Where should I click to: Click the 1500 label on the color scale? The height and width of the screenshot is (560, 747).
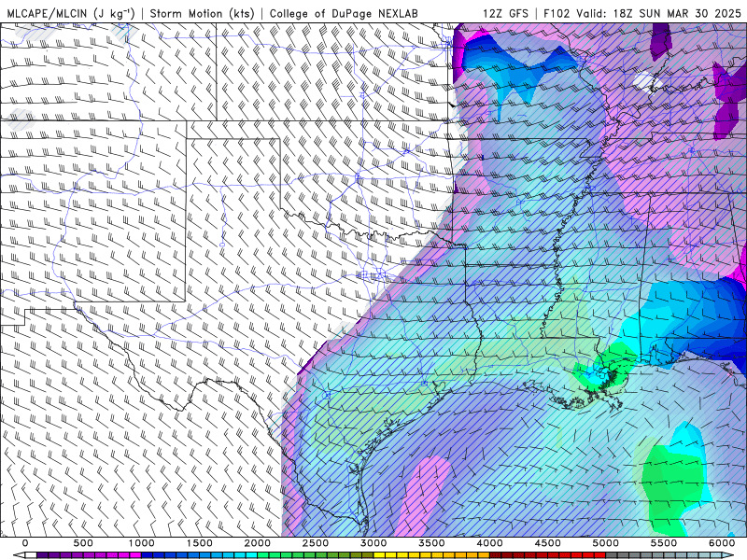(200, 543)
